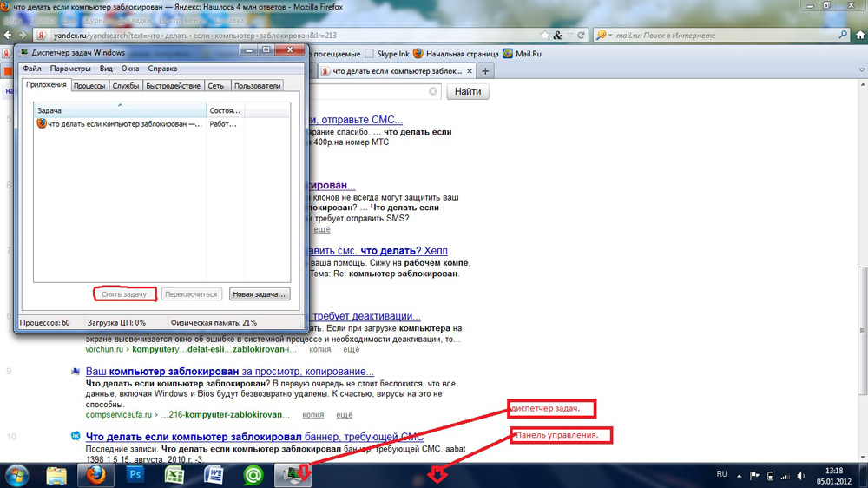Viewport: 868px width, 488px height.
Task: Open the 'Что делать если компьютер заблокировал баннер' result
Action: click(x=254, y=437)
